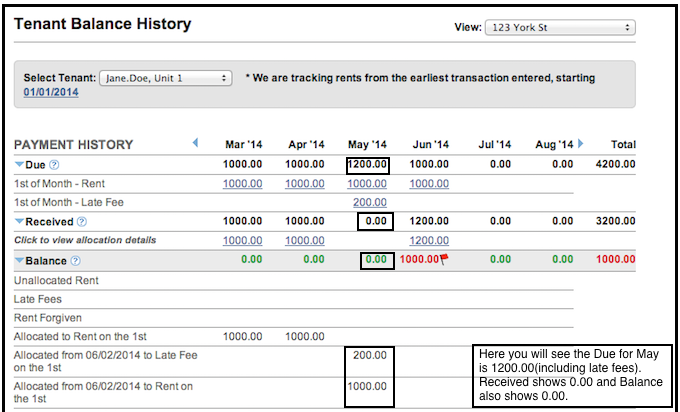The width and height of the screenshot is (680, 412).
Task: Collapse the Balance section triangle
Action: [x=19, y=260]
